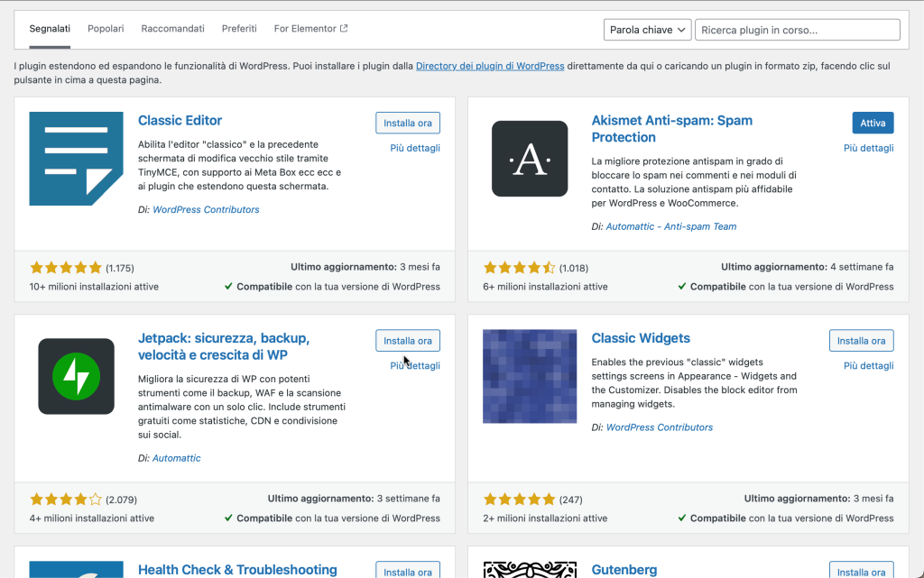
Task: Open the Jetpack: sicurezza, backup title link
Action: tap(224, 346)
